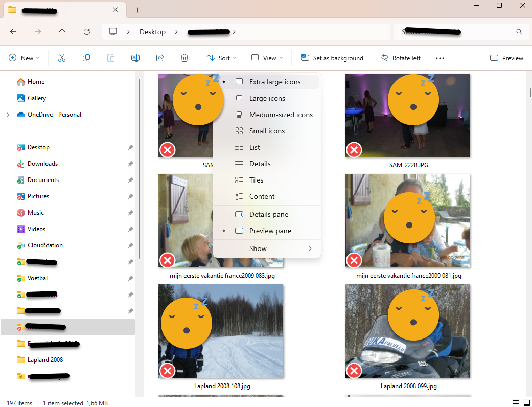Click the Paste toolbar icon

(x=110, y=58)
